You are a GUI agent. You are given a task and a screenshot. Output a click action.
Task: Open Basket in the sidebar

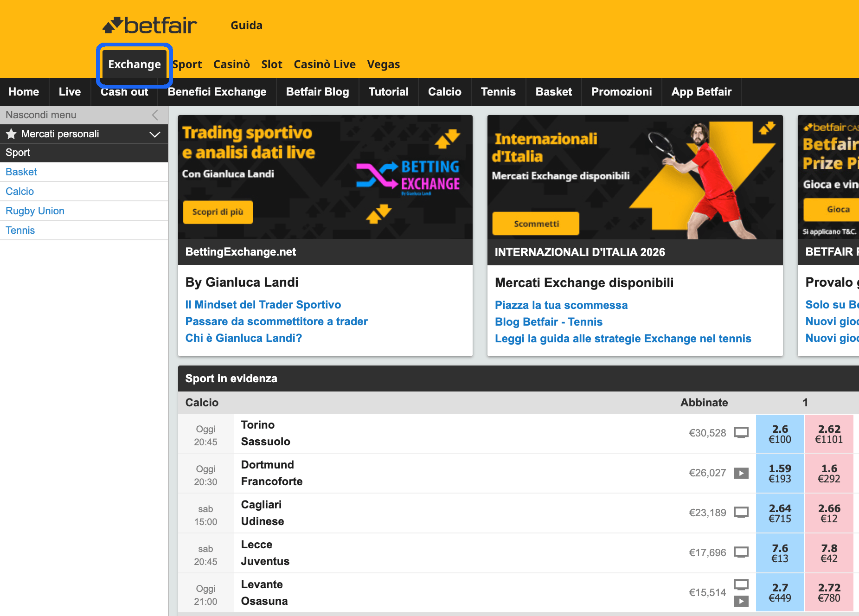[84, 172]
